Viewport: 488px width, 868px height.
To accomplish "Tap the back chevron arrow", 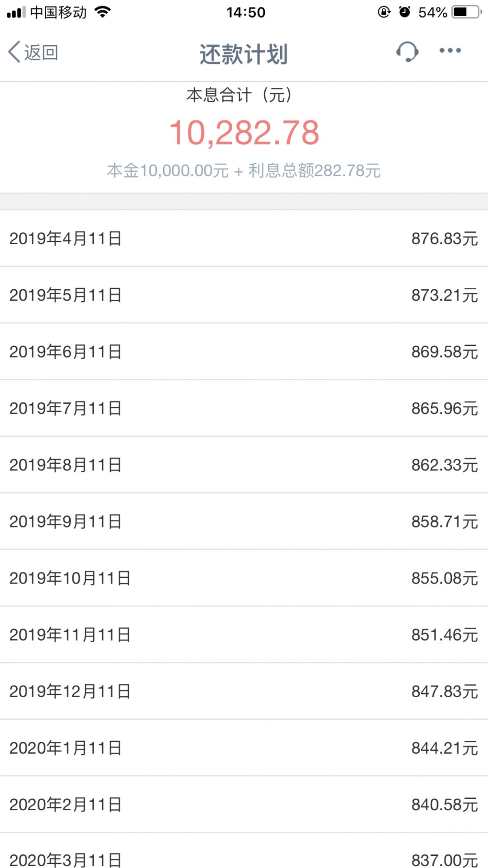I will 14,52.
